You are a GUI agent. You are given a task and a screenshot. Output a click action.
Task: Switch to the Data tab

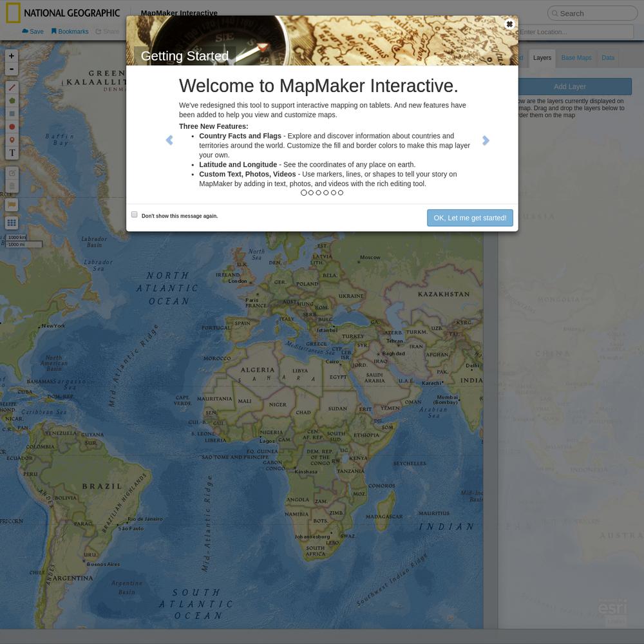608,58
